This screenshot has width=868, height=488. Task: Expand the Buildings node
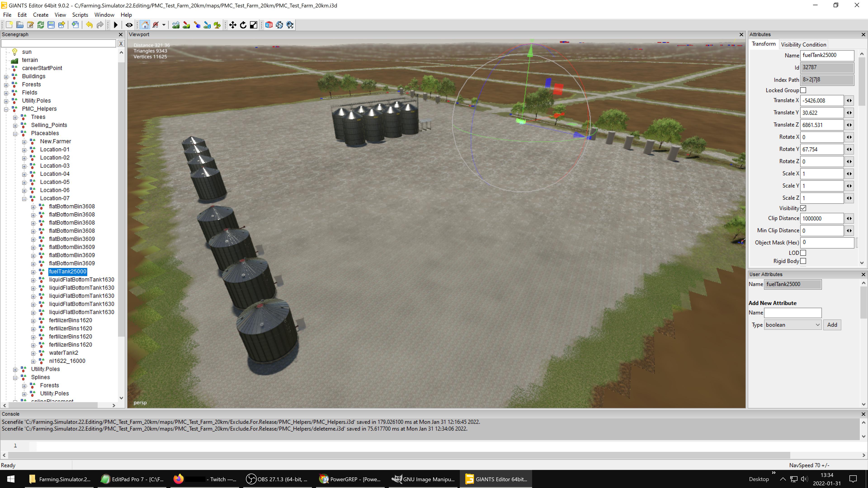coord(6,77)
